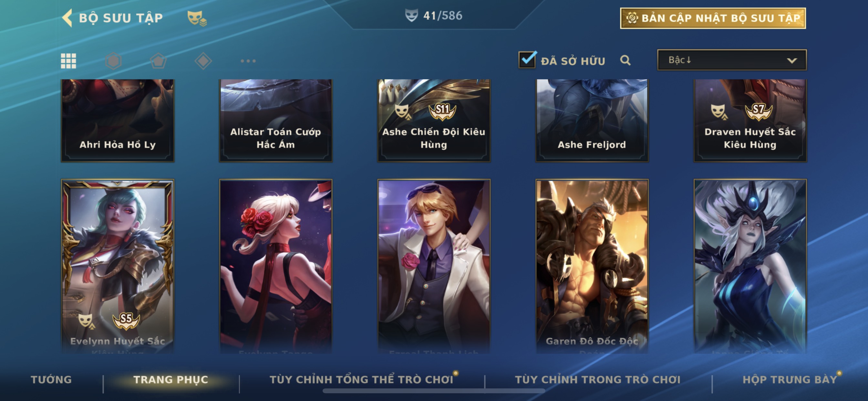Go back using Bộ Sưu Tập arrow

point(67,18)
